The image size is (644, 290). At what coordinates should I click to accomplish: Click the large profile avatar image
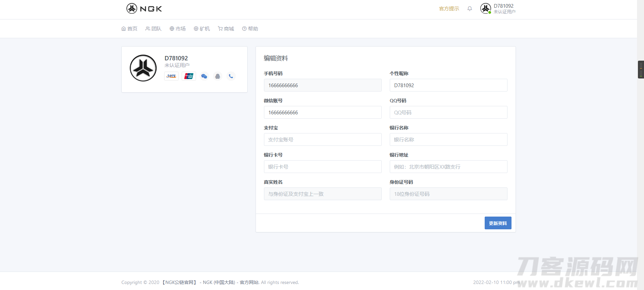tap(143, 68)
